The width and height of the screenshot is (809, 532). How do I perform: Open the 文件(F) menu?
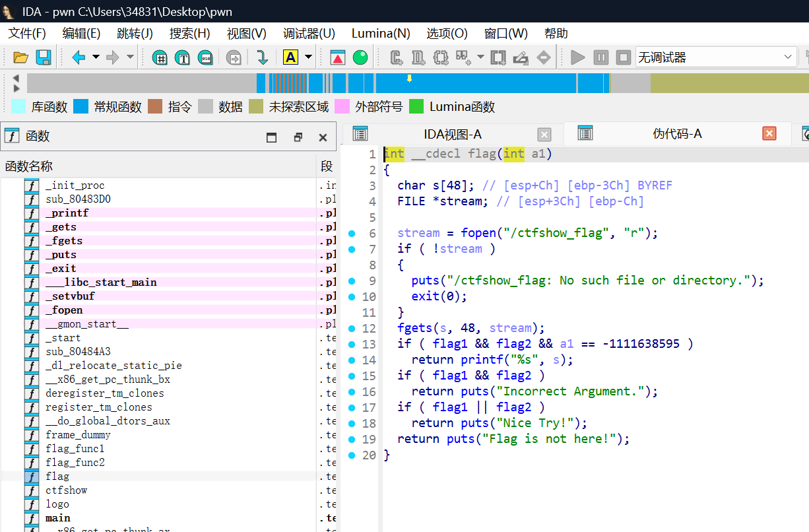pyautogui.click(x=27, y=34)
